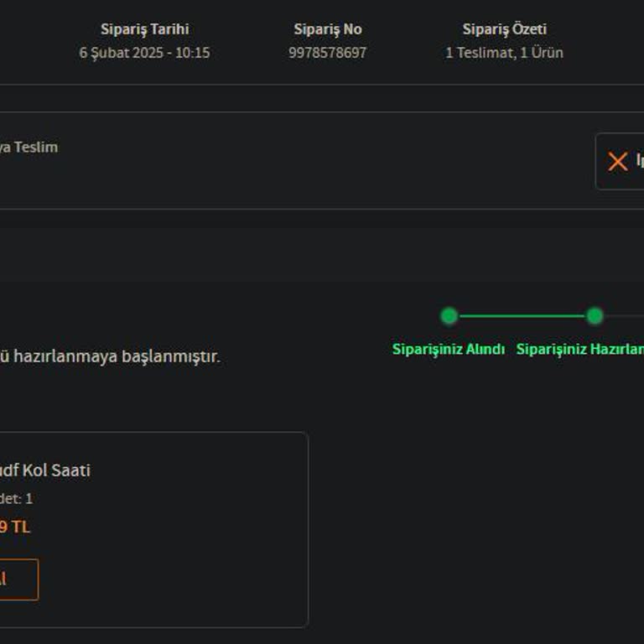
Task: Click the 'Sipariş Özeti' heading
Action: tap(504, 29)
